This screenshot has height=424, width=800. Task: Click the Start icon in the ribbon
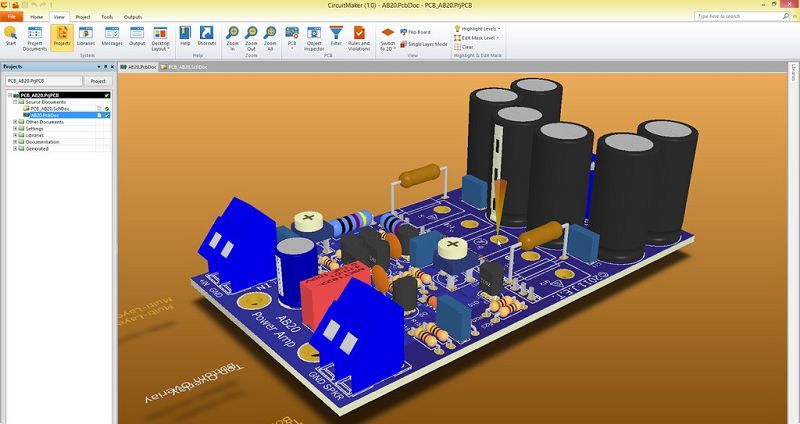pos(10,36)
